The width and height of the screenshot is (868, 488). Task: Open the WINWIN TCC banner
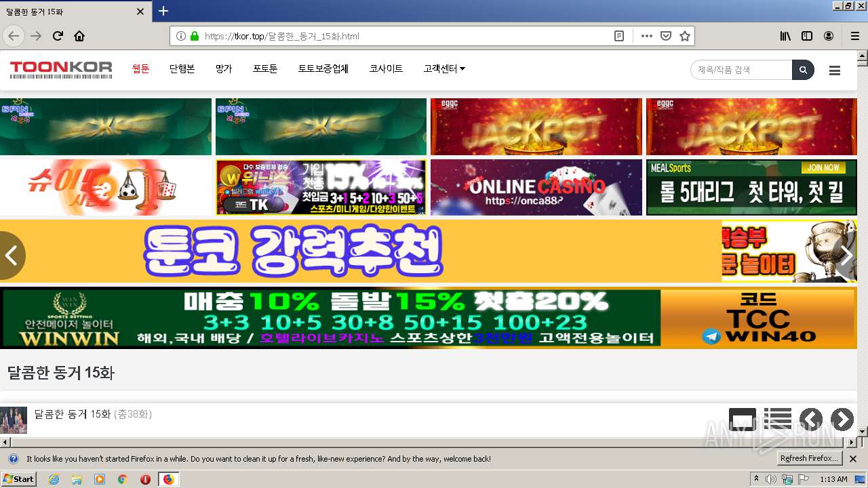point(429,318)
